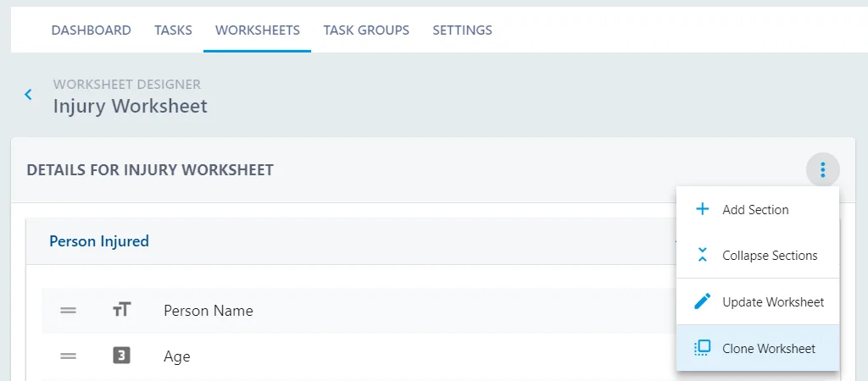
Task: Click the Person Name field row
Action: [x=359, y=310]
